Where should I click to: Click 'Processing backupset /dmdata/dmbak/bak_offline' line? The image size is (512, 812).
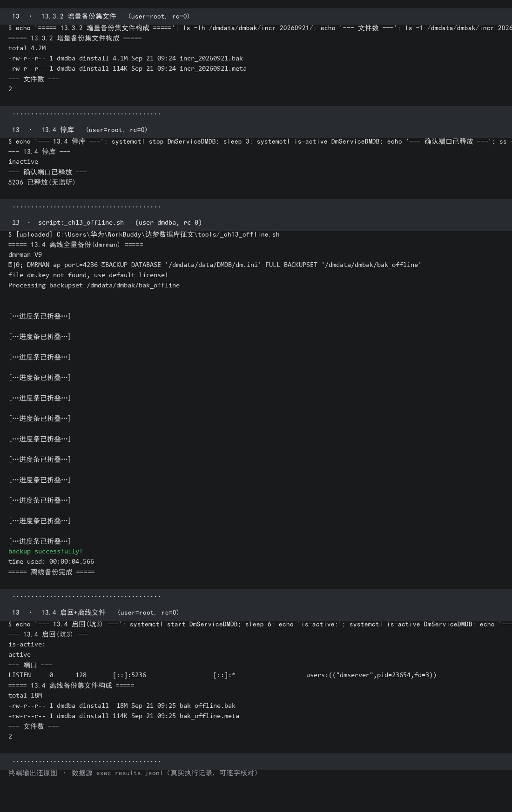(x=94, y=286)
